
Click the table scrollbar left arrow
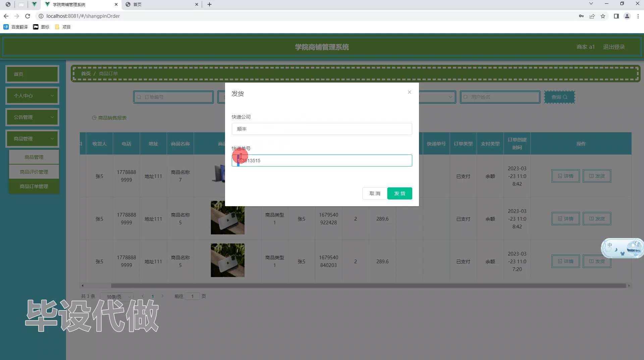tap(82, 286)
